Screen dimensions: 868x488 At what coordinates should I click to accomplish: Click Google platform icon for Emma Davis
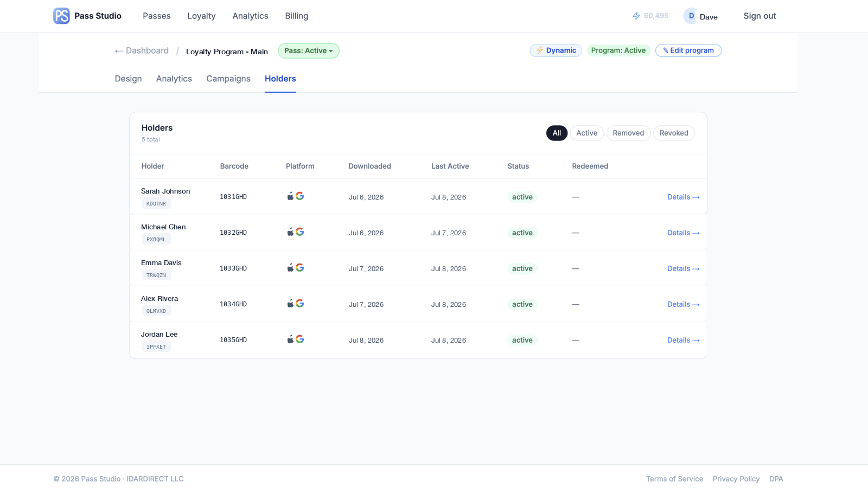[299, 268]
